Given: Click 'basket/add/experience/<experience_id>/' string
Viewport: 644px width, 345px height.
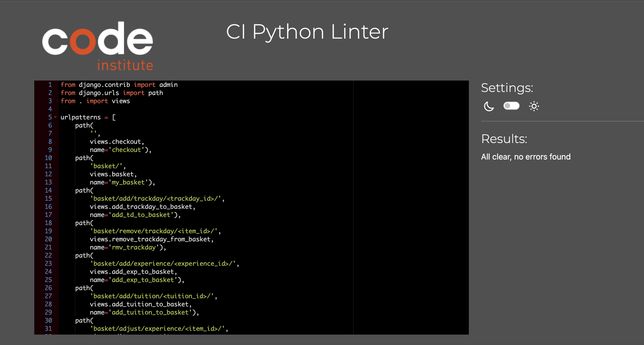Looking at the screenshot, I should click(x=163, y=263).
